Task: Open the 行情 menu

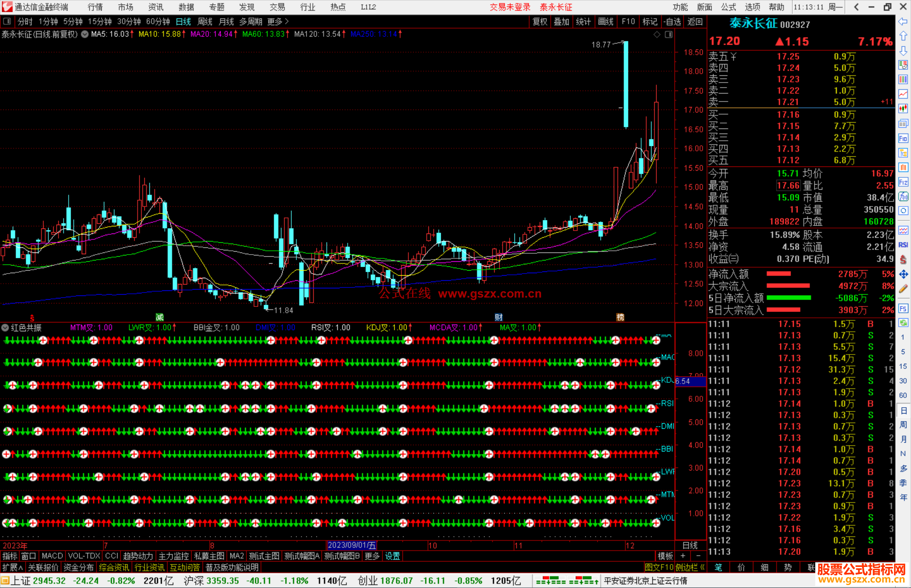Action: [x=95, y=7]
